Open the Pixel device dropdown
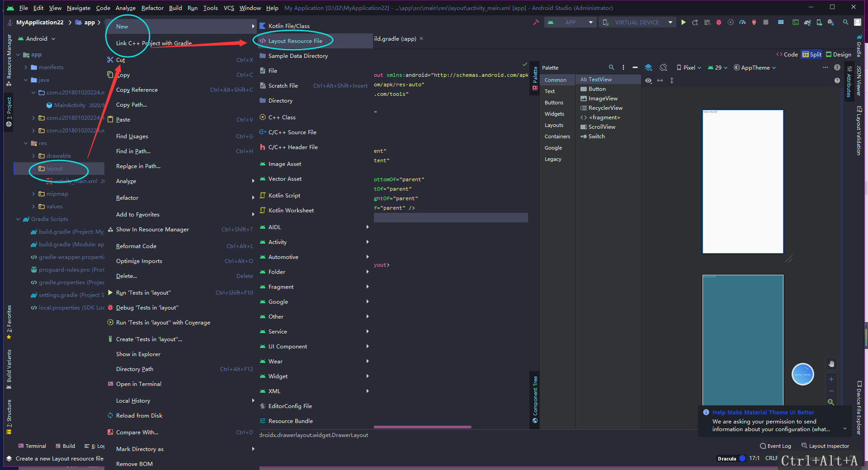 [x=689, y=67]
